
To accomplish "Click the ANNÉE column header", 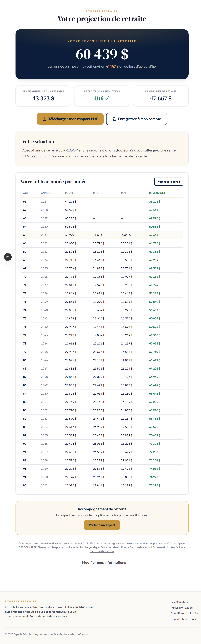I will 46,193.
